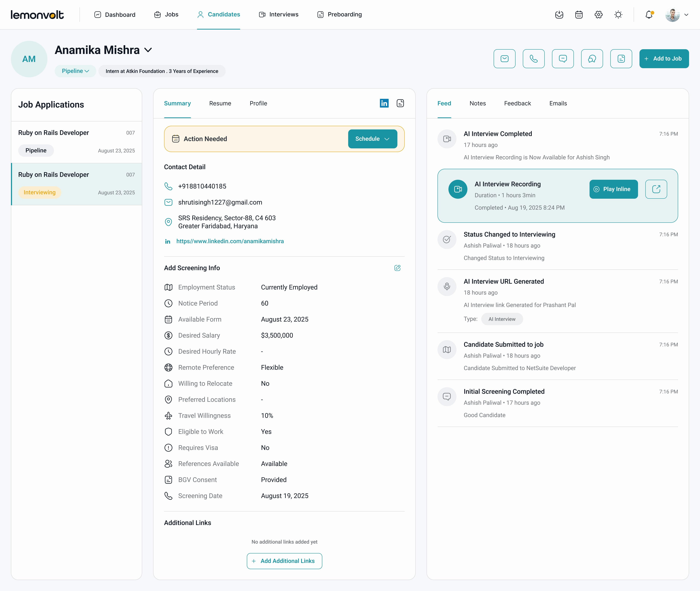This screenshot has width=700, height=591.
Task: Click the LinkedIn icon above the summary panel
Action: pyautogui.click(x=384, y=103)
